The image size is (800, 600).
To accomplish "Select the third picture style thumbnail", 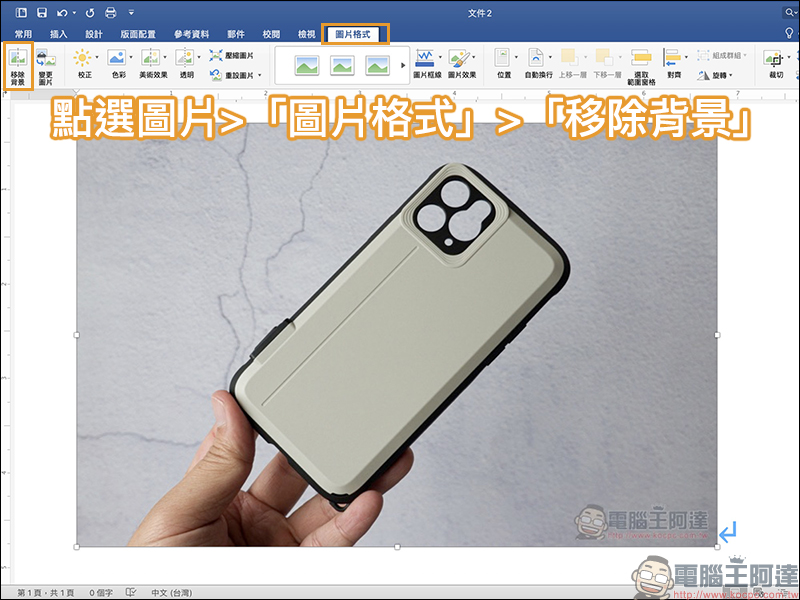I will (x=378, y=65).
